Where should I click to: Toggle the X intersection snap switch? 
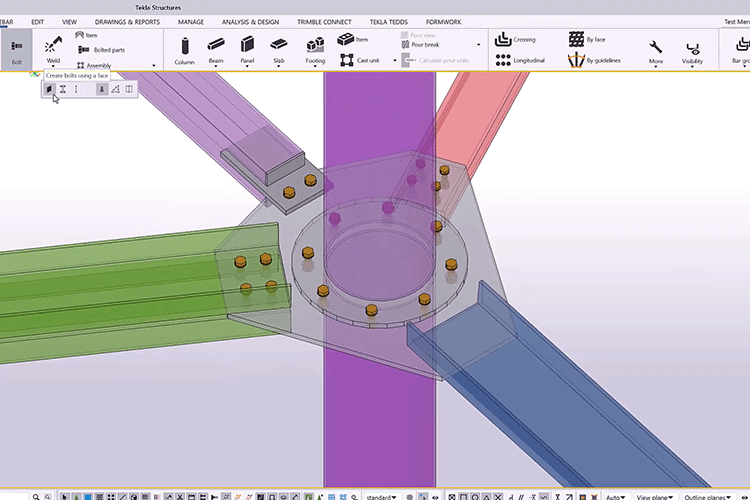click(498, 497)
